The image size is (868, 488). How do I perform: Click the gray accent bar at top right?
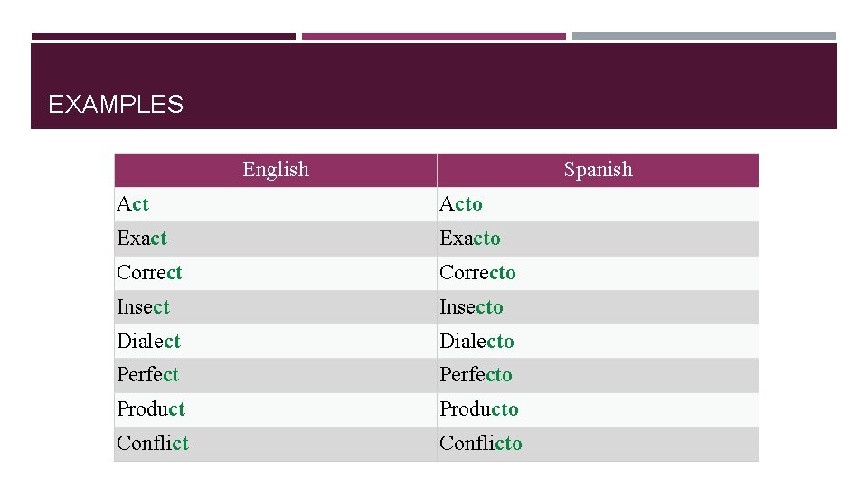coord(704,36)
